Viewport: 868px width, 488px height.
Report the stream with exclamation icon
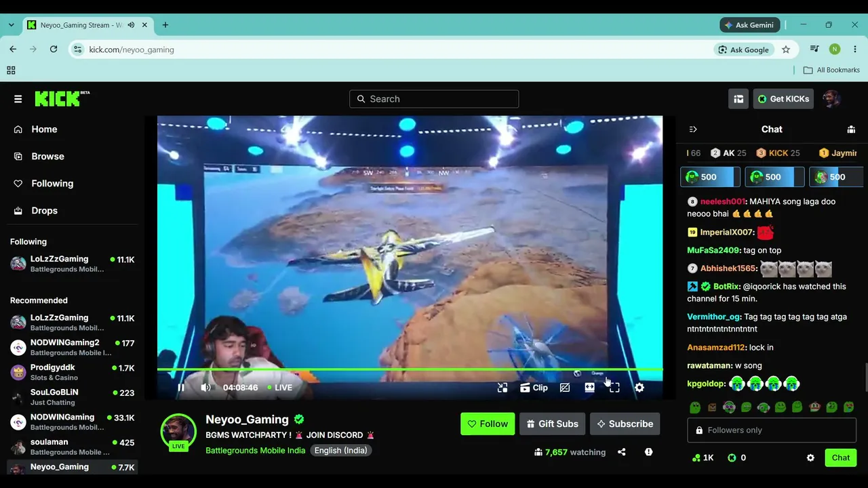tap(649, 452)
